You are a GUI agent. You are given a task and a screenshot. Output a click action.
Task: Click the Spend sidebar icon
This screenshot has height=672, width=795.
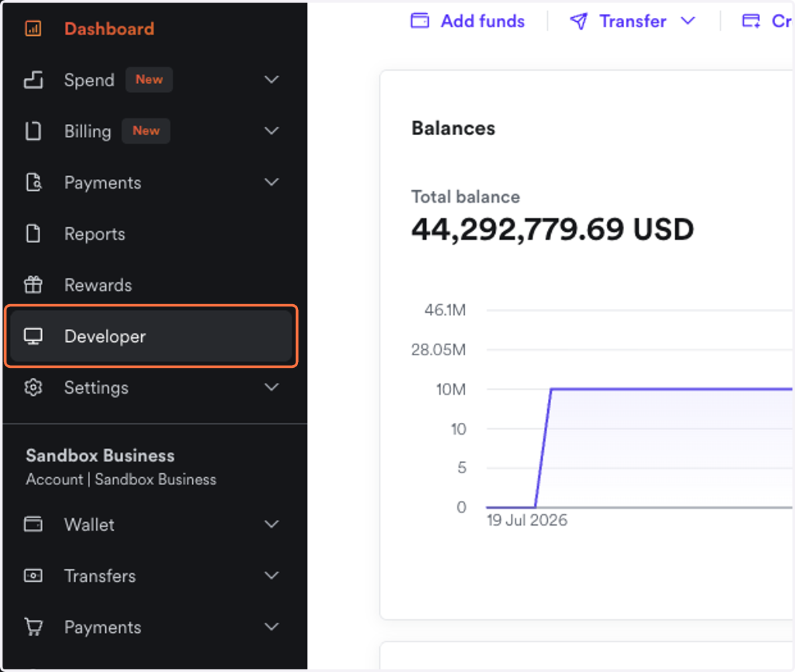tap(33, 80)
